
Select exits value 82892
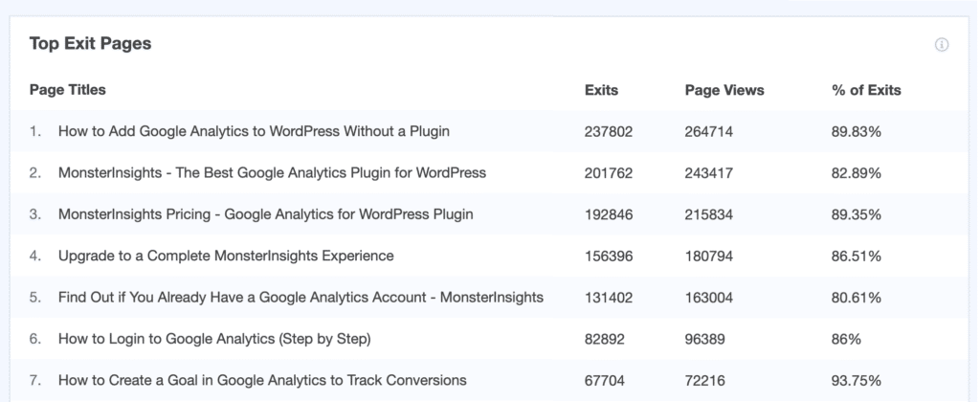[605, 340]
